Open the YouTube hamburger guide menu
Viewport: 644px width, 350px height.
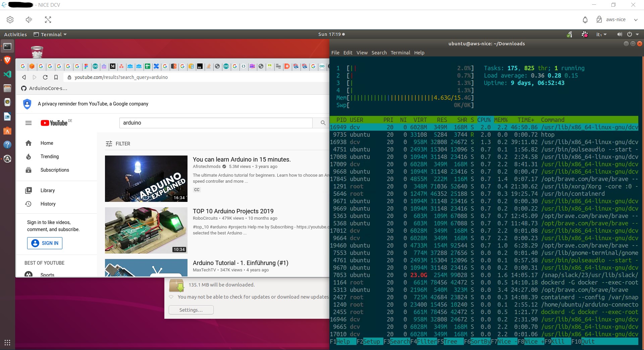tap(29, 123)
